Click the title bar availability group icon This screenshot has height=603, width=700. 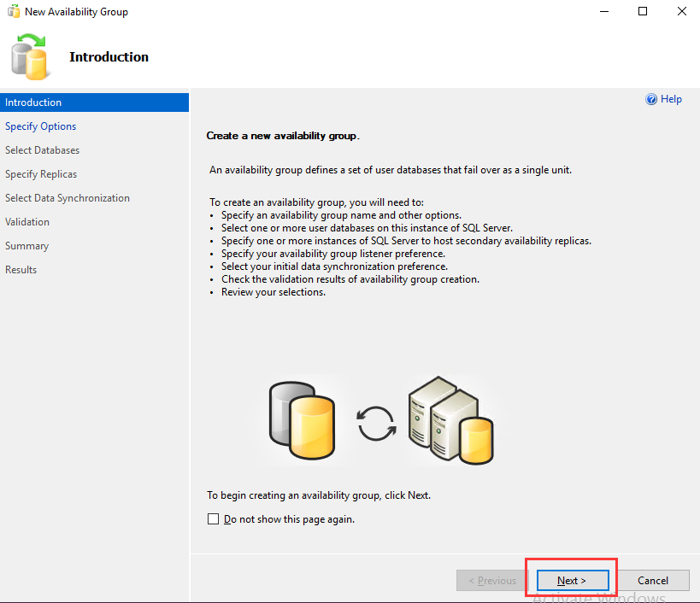14,11
